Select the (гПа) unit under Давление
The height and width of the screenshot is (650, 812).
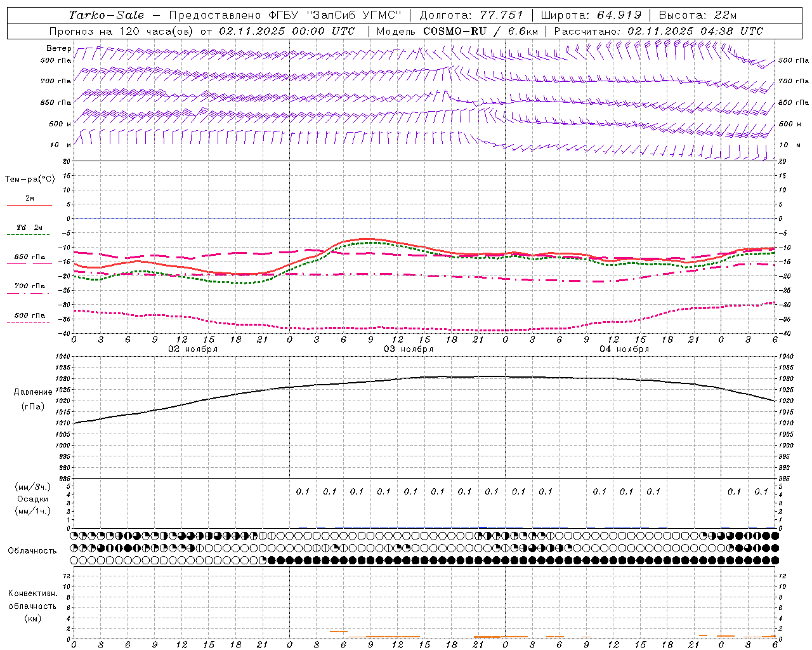pyautogui.click(x=33, y=406)
